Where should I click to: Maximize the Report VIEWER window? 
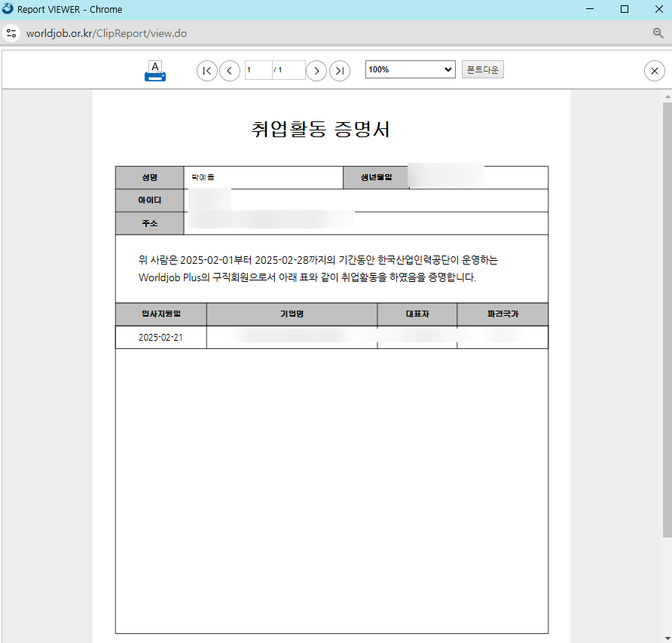(x=625, y=9)
